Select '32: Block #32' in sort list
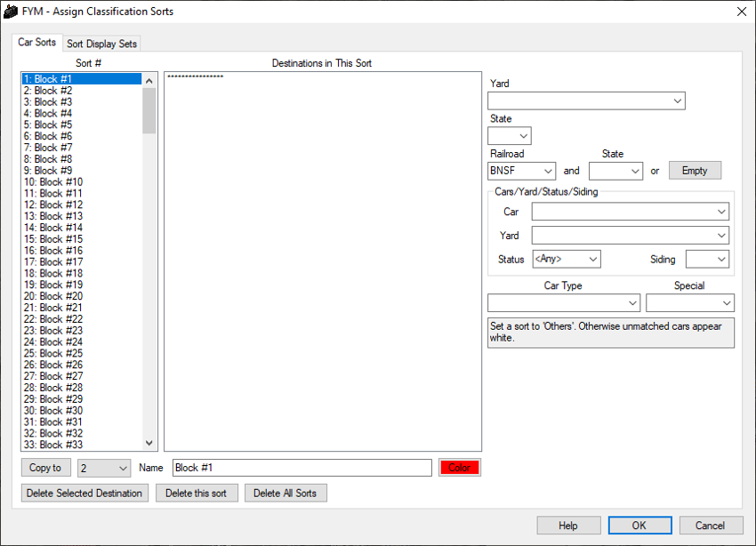 (x=82, y=433)
